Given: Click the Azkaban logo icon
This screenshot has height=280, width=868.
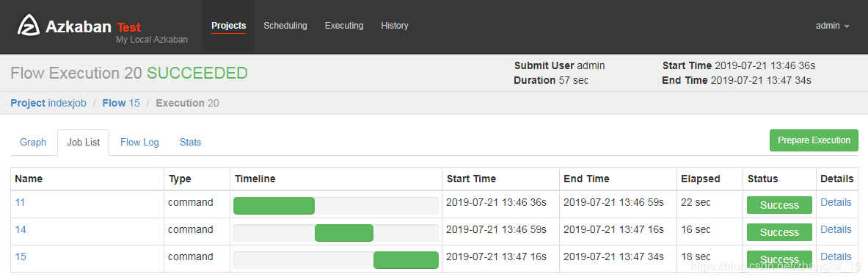Looking at the screenshot, I should [28, 26].
